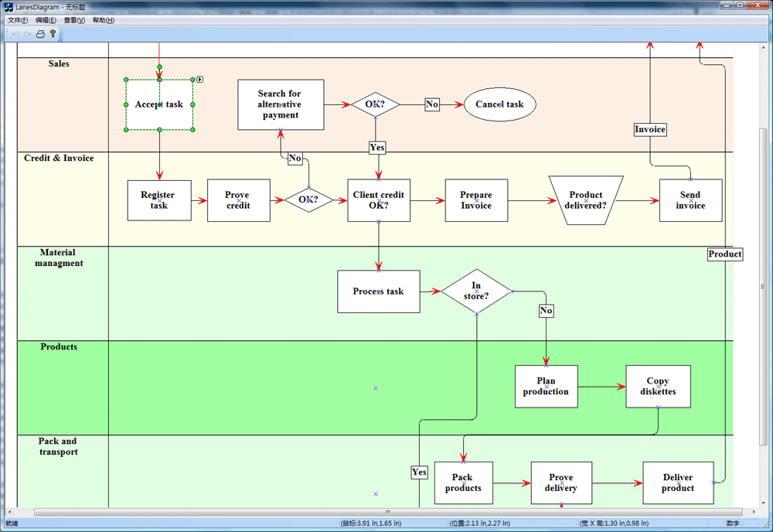Open the toolbar overflow options arrow
Screen dimensions: 773x532
(60, 36)
